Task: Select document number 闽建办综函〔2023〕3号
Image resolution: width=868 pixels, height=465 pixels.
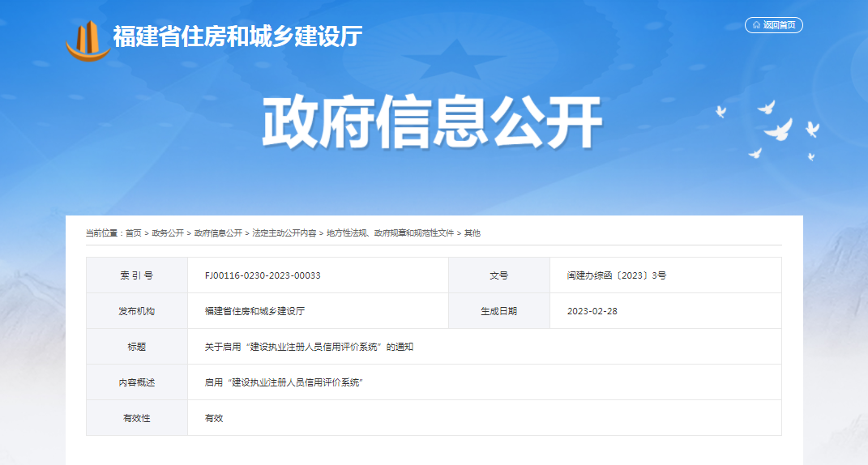Action: (616, 275)
